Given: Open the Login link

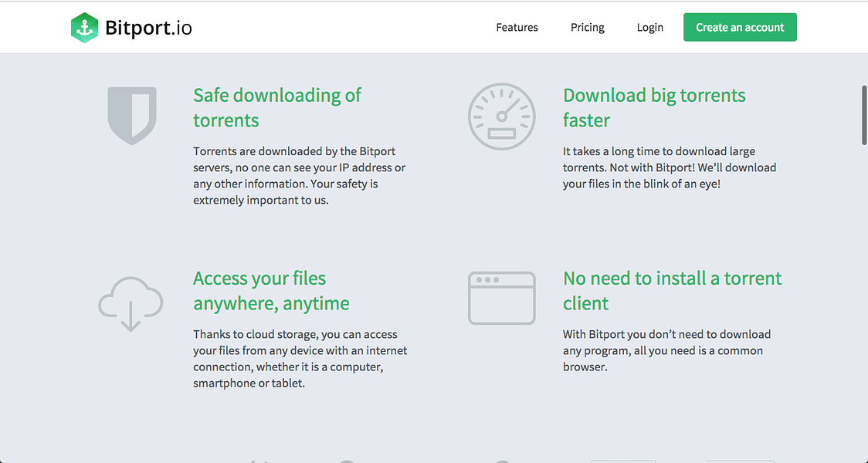Looking at the screenshot, I should (650, 28).
